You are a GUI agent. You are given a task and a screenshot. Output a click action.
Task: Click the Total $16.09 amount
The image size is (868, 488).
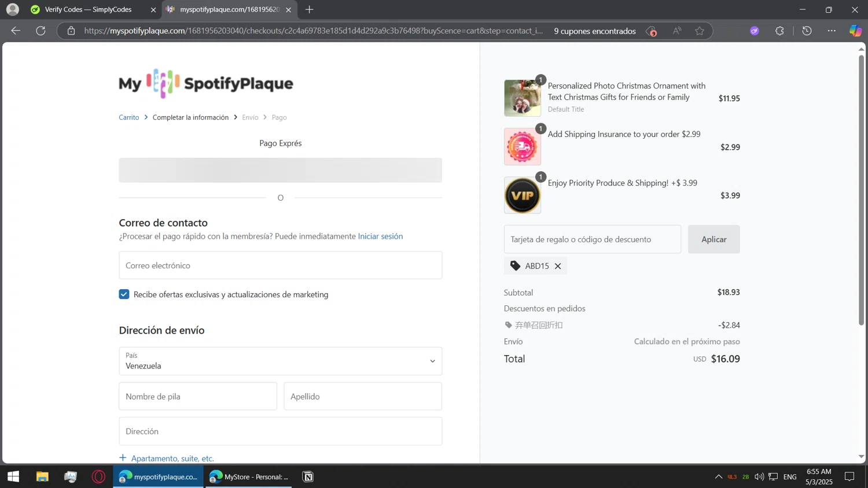pos(725,358)
